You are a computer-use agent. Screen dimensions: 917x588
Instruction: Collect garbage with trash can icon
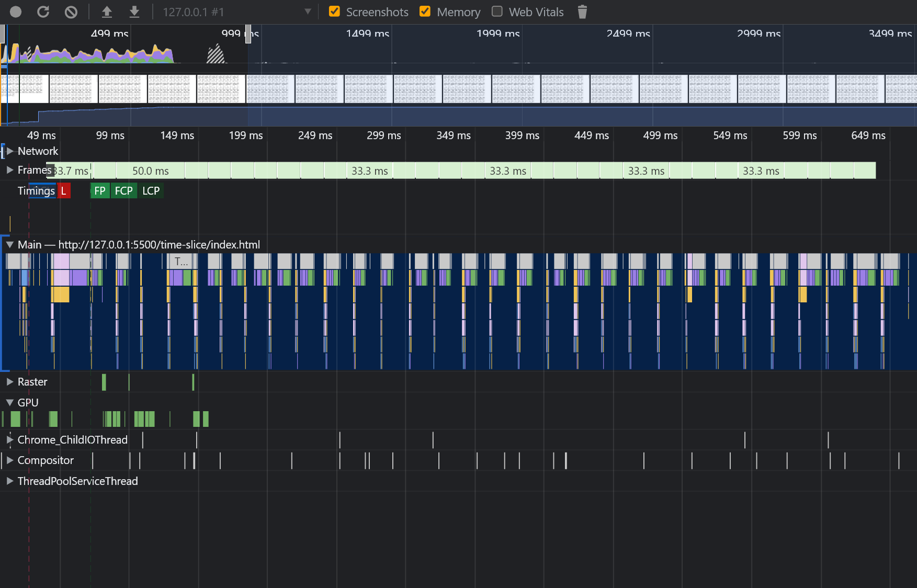coord(582,12)
